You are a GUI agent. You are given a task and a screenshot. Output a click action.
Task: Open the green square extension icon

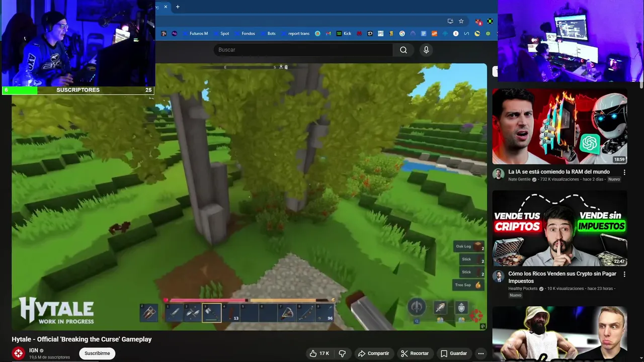[490, 21]
